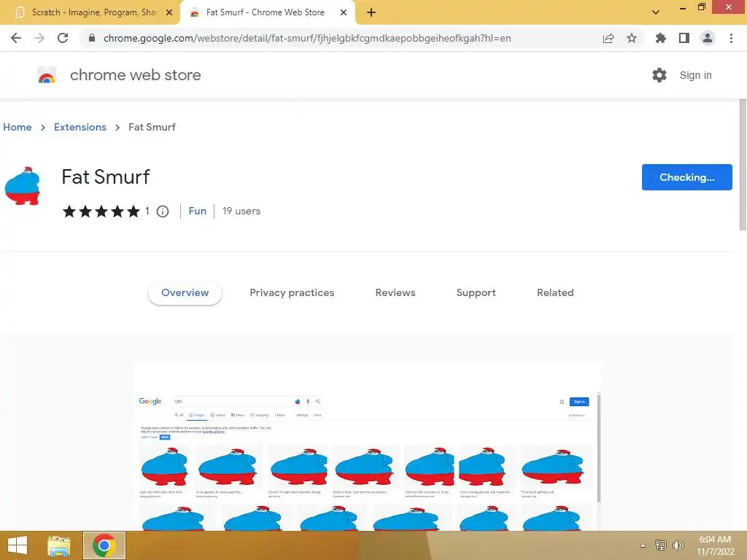
Task: Open the Reviews tab
Action: [x=395, y=293]
